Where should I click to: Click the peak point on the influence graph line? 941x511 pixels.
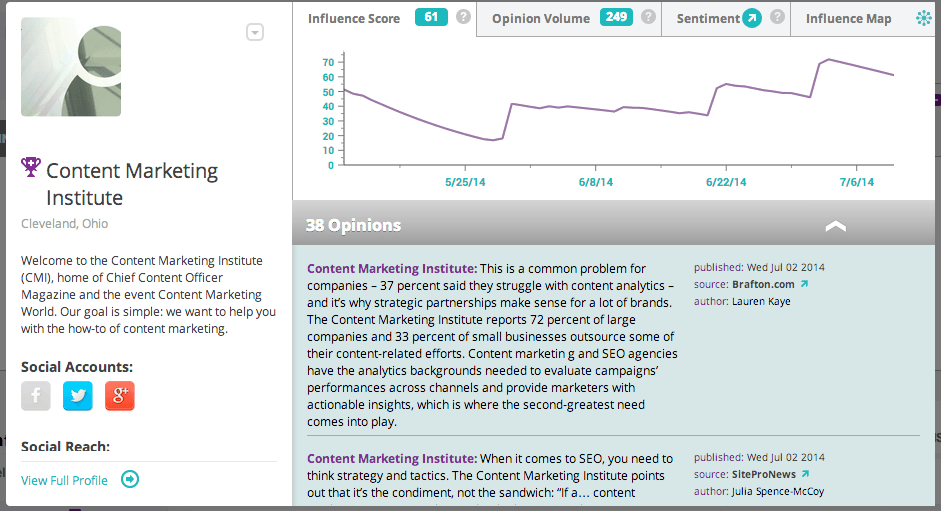coord(829,60)
